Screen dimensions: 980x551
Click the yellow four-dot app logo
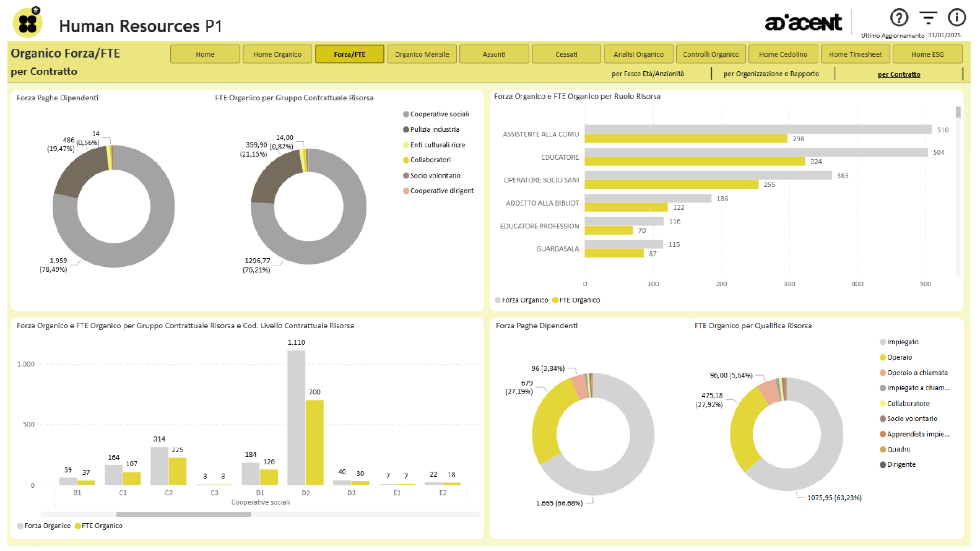coord(28,23)
